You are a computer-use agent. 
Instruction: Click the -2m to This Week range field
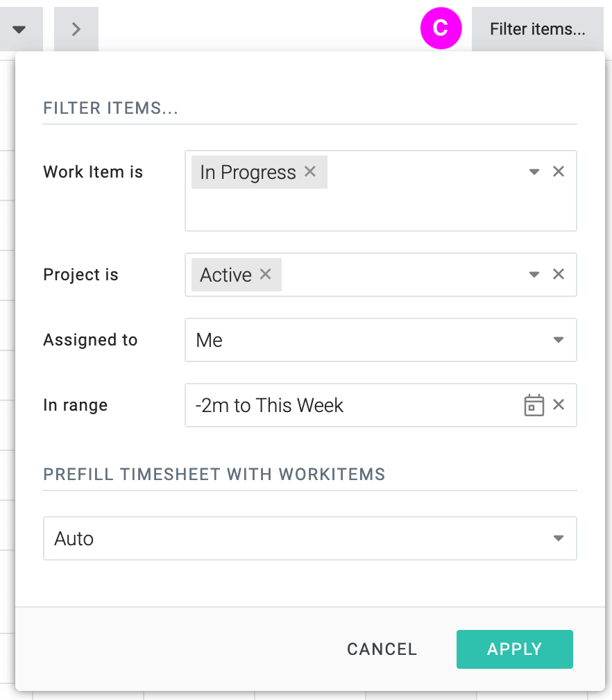point(381,405)
